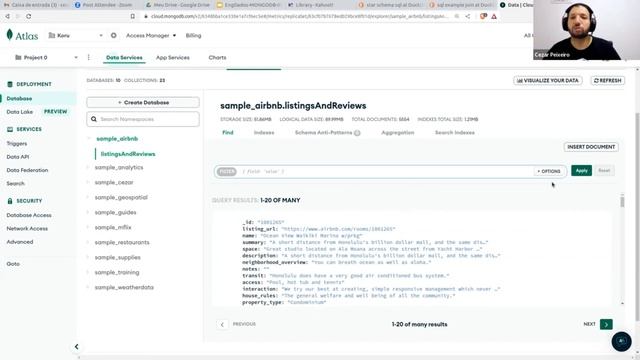The width and height of the screenshot is (640, 360).
Task: Open Search in sidebar
Action: tap(16, 184)
